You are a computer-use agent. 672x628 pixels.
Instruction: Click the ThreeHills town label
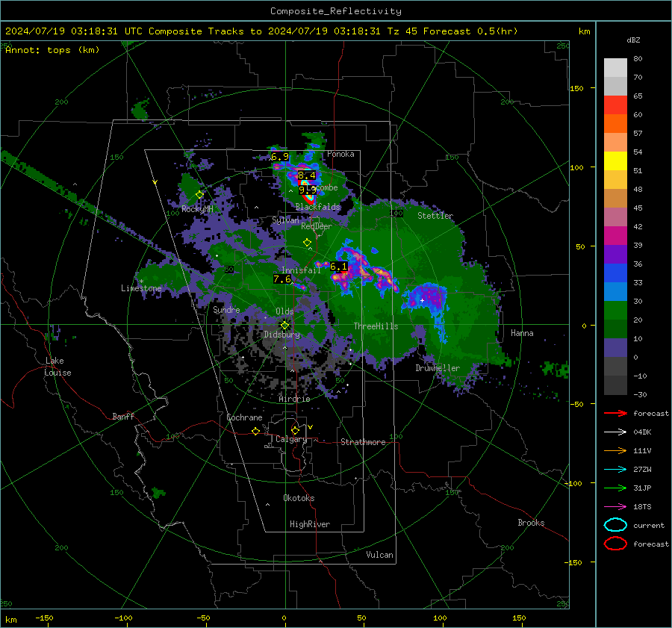point(376,326)
